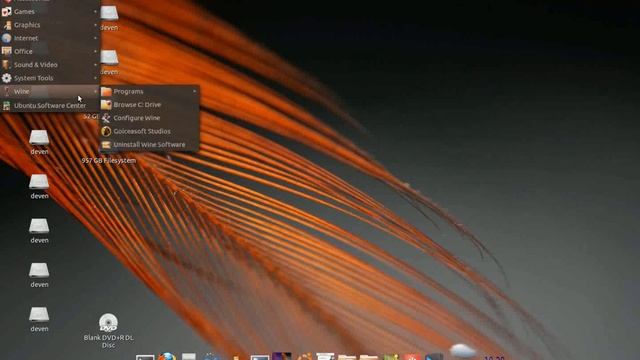Screen dimensions: 640x360
Task: Open Configure Wine tools icon
Action: point(106,118)
